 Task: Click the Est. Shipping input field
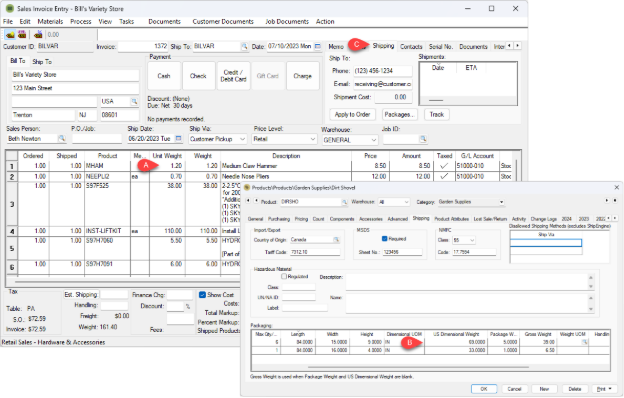pos(114,295)
